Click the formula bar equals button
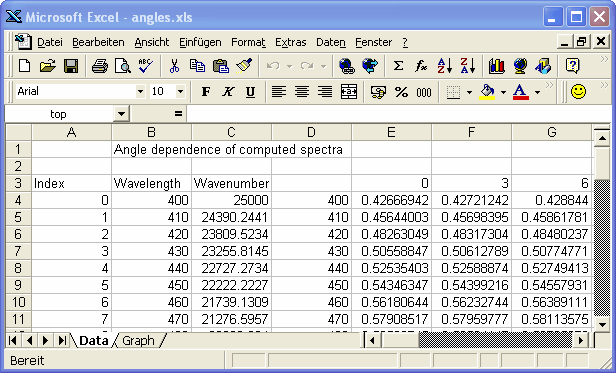 [x=178, y=114]
